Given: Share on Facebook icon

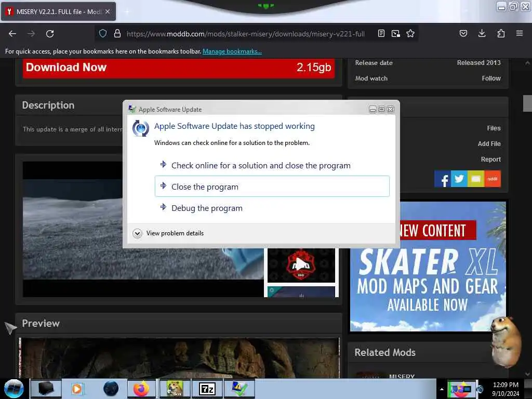Looking at the screenshot, I should (x=443, y=179).
